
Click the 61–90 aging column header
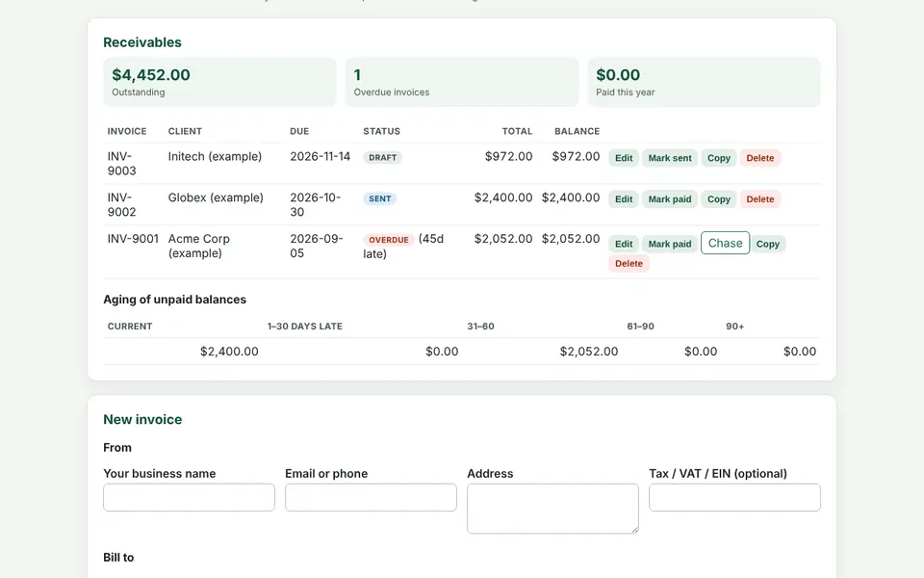point(641,327)
